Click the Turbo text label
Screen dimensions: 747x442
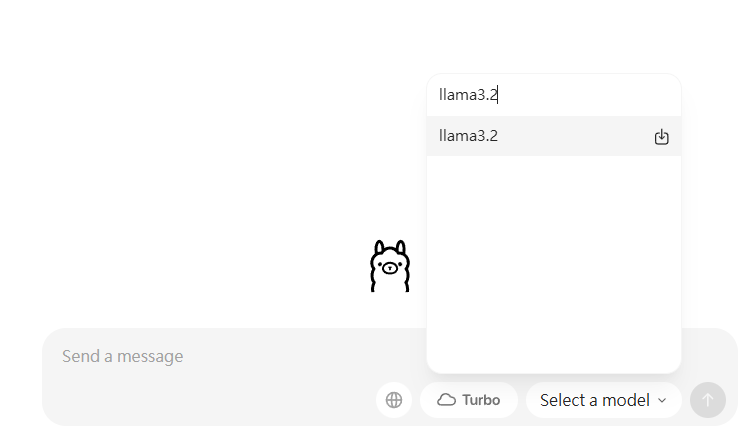481,400
